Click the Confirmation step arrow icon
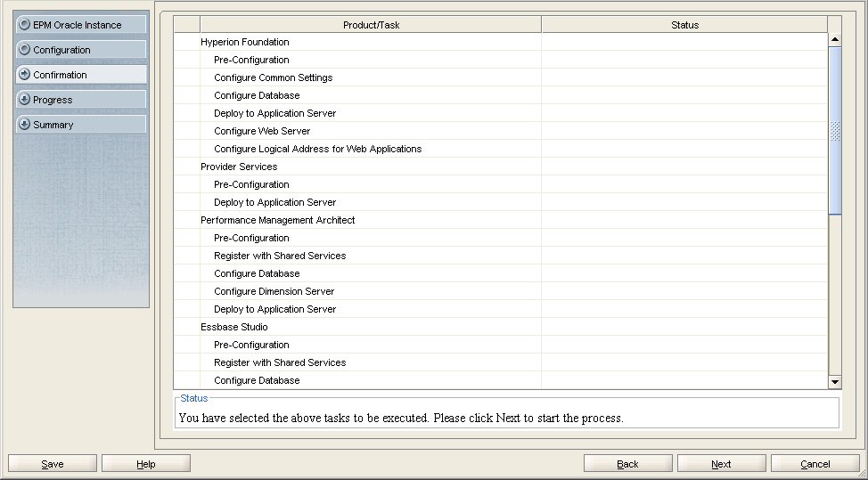 tap(24, 74)
